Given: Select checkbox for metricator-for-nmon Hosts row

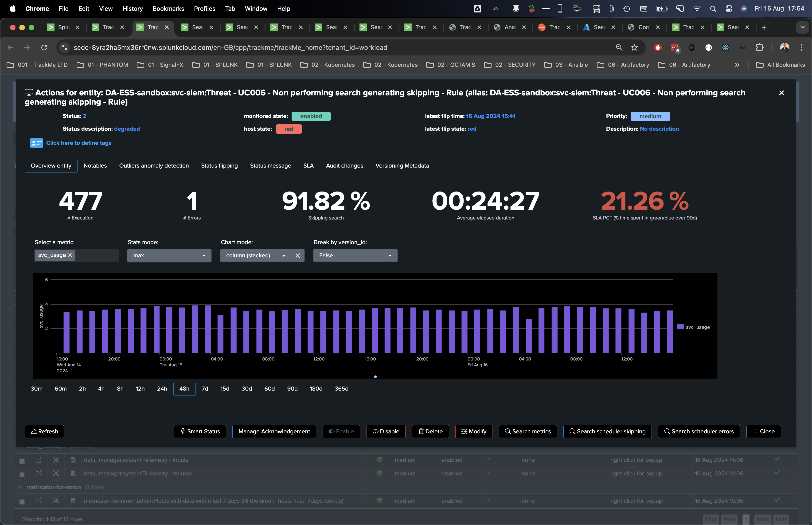Looking at the screenshot, I should (22, 502).
